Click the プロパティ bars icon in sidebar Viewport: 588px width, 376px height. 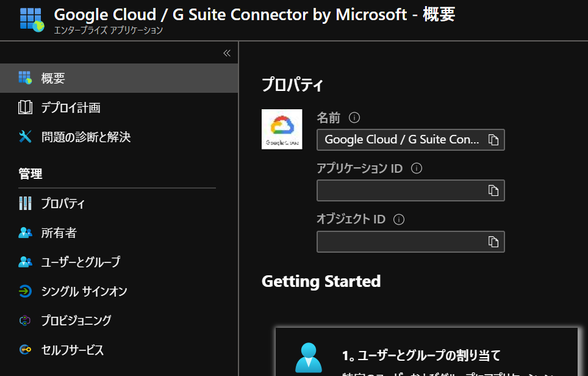(x=25, y=204)
